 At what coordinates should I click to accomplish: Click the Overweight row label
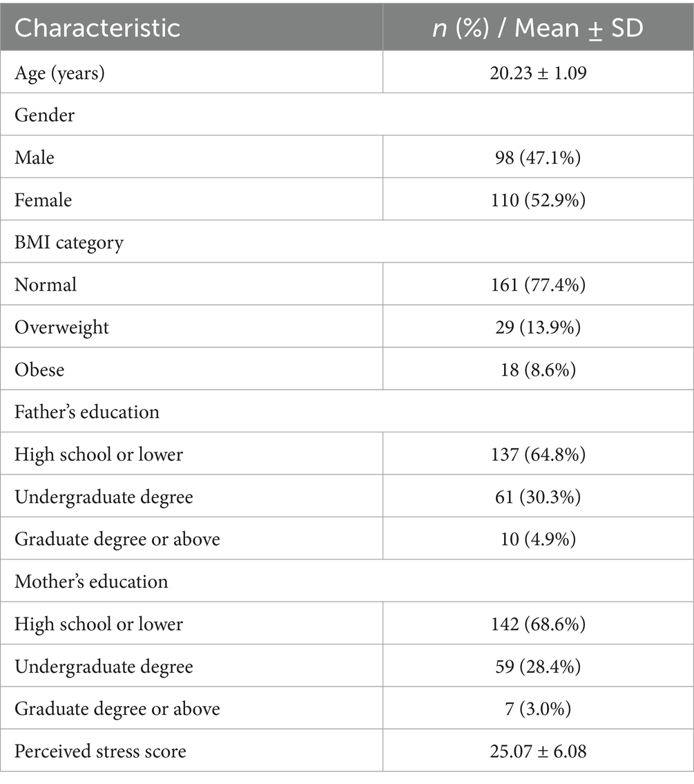coord(62,327)
